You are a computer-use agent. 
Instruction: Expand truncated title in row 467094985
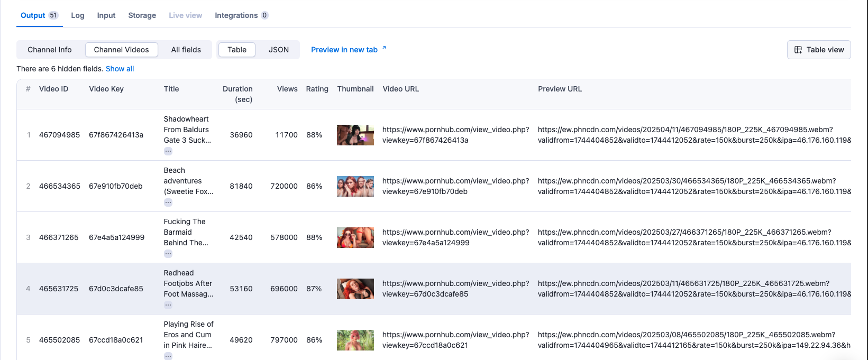(x=168, y=151)
